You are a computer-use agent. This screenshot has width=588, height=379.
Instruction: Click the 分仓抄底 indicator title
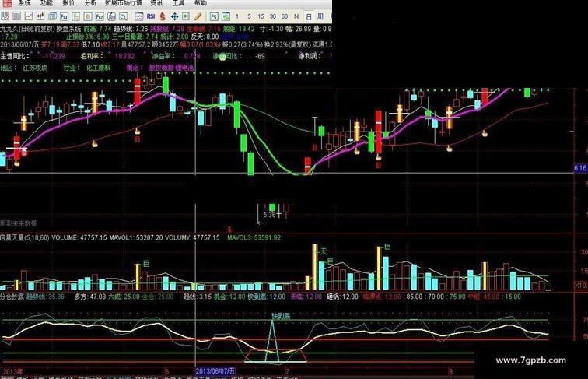tap(12, 297)
